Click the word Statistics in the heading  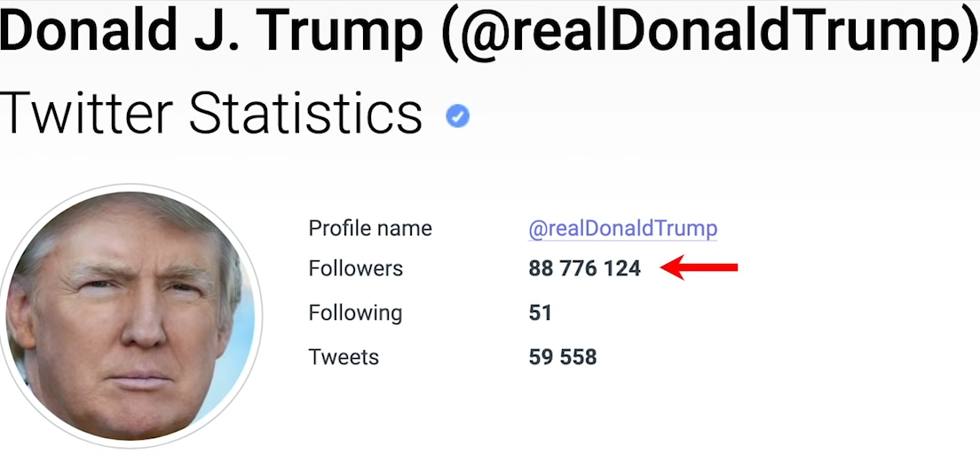tap(305, 113)
